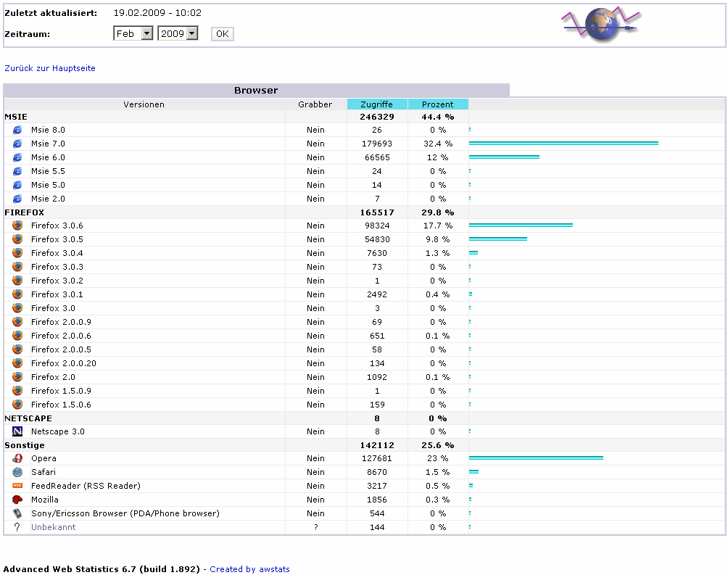Click the Msie 7.0 percentage bar

coord(563,144)
